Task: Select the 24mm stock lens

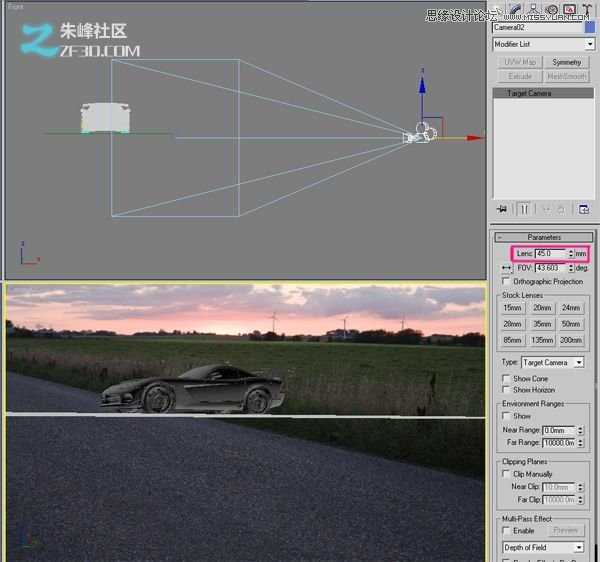Action: click(571, 308)
